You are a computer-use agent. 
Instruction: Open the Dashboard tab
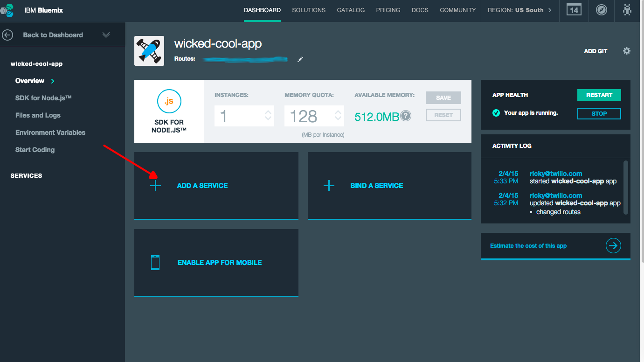[262, 10]
